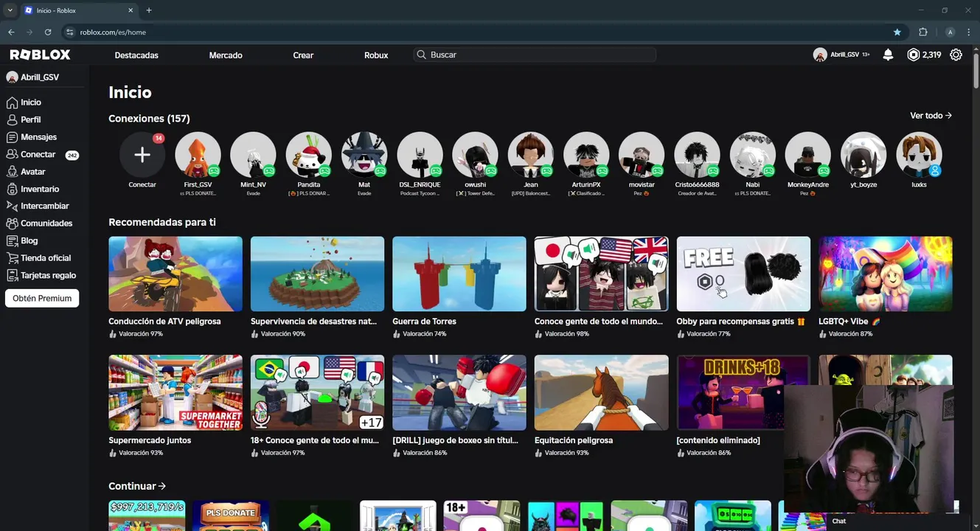Open the Mercado nav tab
This screenshot has width=980, height=531.
pyautogui.click(x=226, y=55)
